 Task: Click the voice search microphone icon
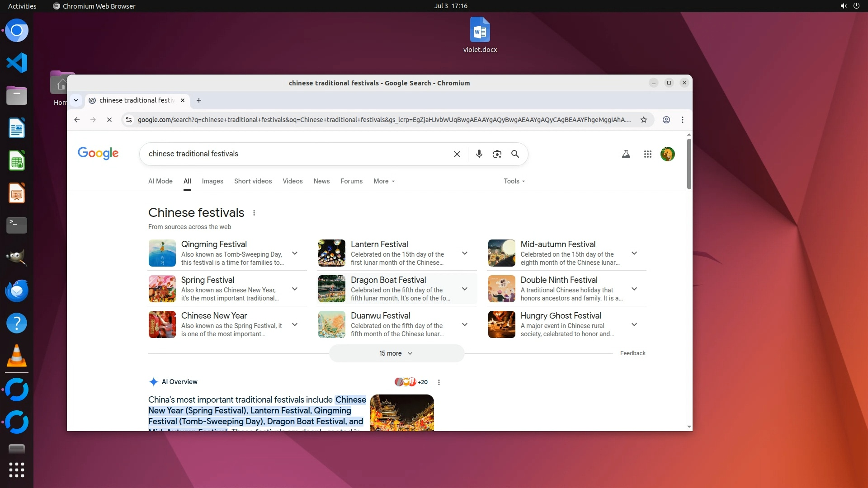click(479, 154)
